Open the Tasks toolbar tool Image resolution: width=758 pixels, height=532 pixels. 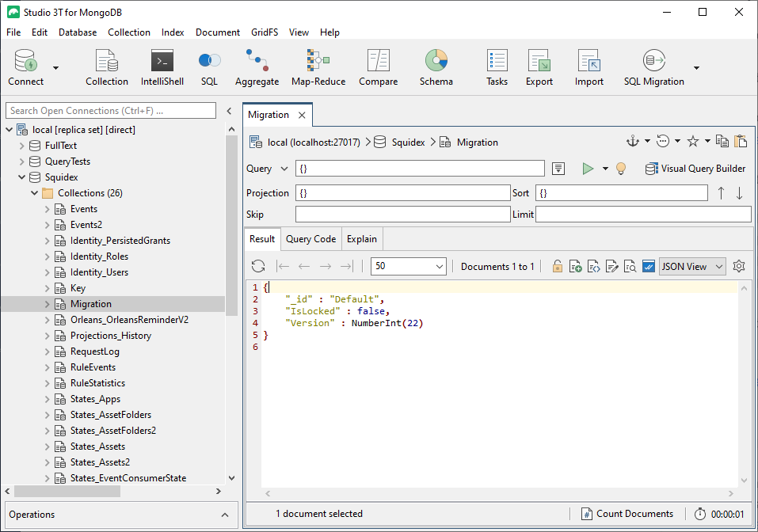(497, 67)
